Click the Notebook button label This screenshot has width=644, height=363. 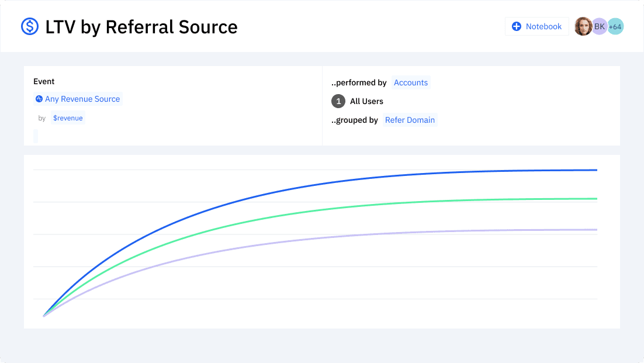543,26
